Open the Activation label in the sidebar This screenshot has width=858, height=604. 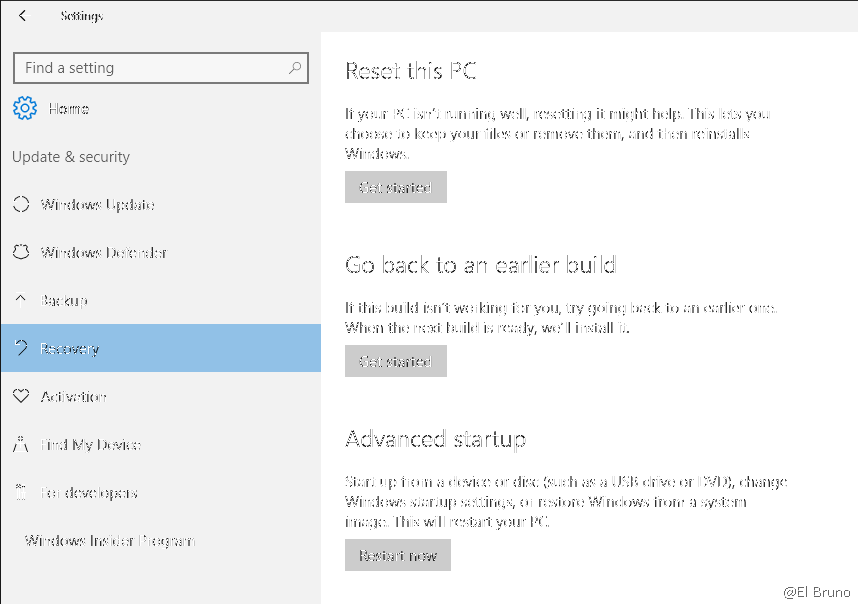pyautogui.click(x=73, y=397)
